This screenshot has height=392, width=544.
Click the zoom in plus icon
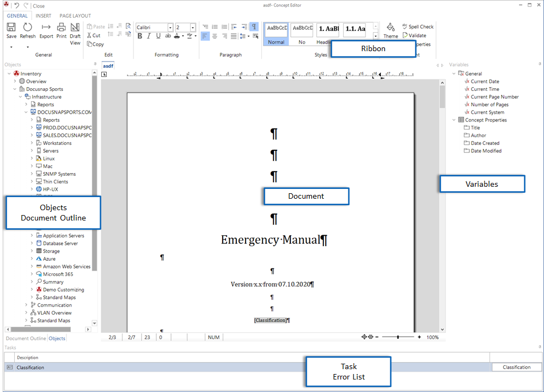[x=419, y=337]
